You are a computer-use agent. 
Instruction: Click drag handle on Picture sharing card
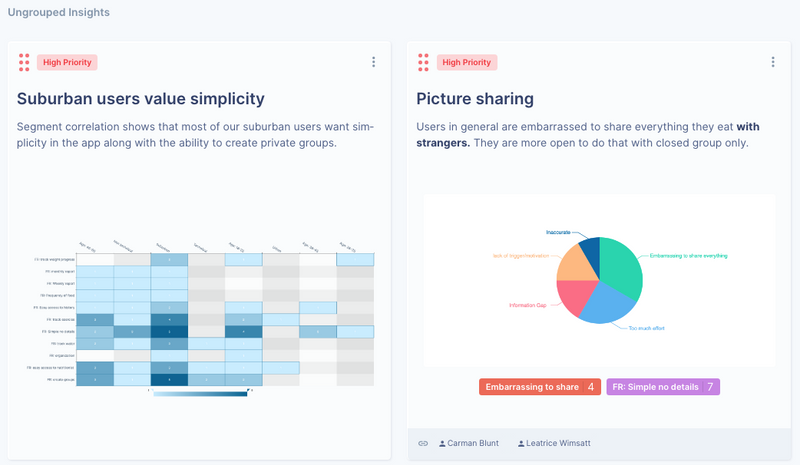click(x=423, y=62)
